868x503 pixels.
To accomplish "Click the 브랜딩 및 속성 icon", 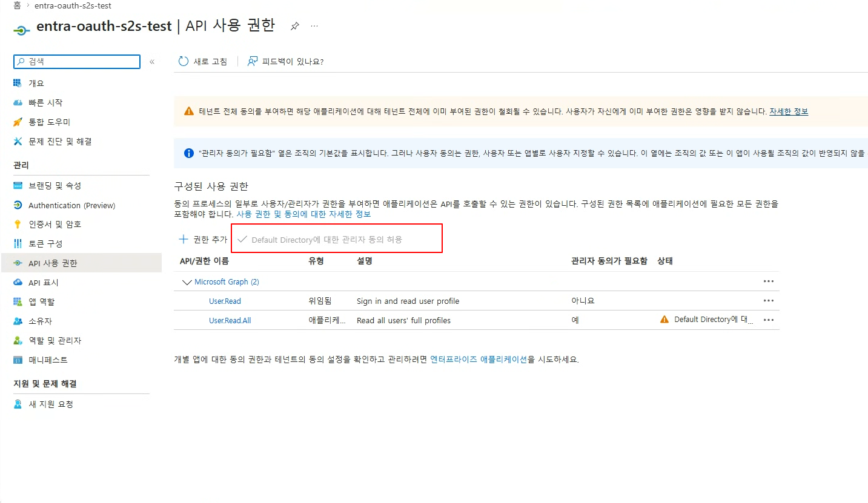I will [18, 185].
